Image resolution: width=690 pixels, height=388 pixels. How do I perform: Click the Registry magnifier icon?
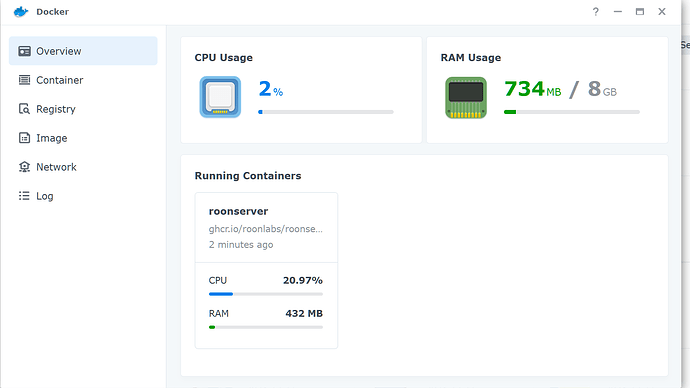pyautogui.click(x=24, y=109)
